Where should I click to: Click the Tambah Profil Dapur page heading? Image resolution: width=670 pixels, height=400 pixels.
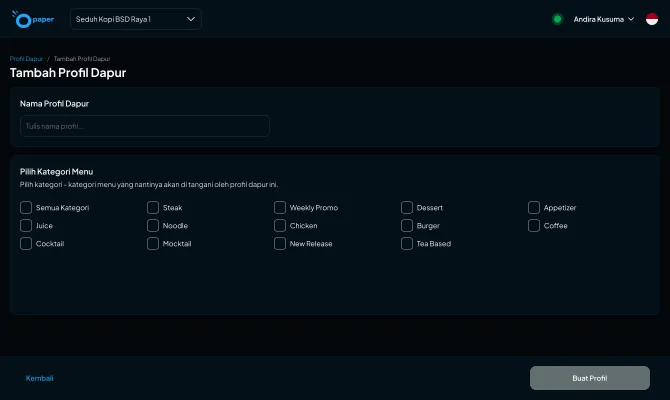coord(68,73)
